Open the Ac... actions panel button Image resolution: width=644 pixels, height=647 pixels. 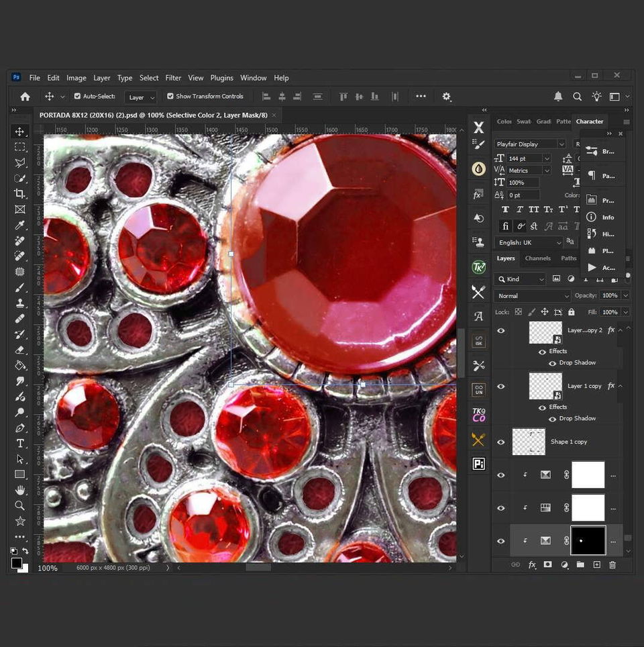[602, 268]
